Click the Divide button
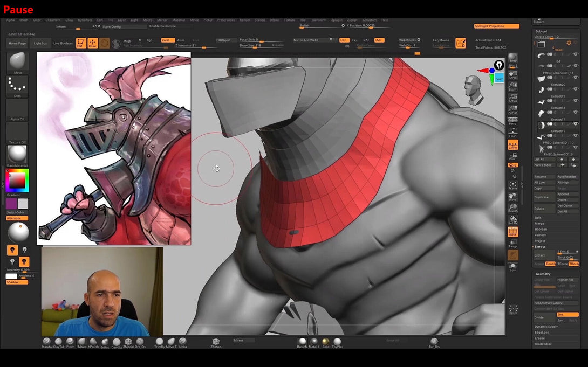Screen dimensions: 588x367 (x=544, y=317)
